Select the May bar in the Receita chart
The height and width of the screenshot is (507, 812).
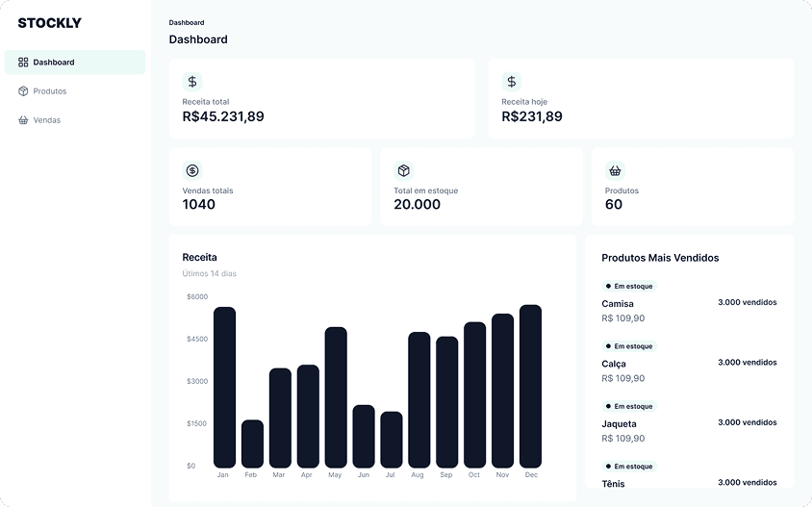coord(336,397)
